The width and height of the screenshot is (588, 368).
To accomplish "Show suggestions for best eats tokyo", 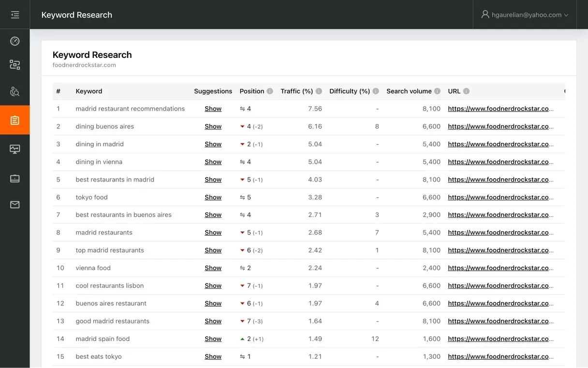I will (213, 356).
